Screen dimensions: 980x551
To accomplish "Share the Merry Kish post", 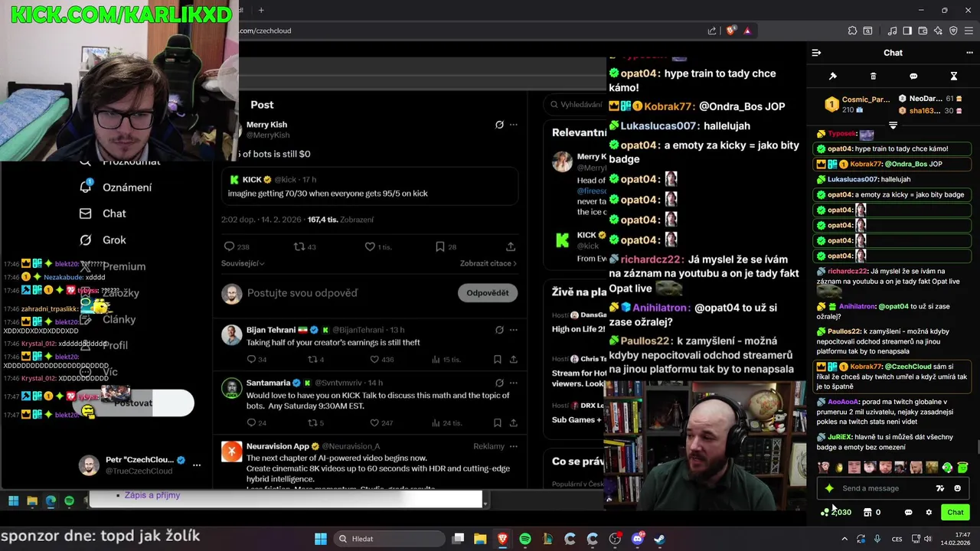I will tap(511, 246).
